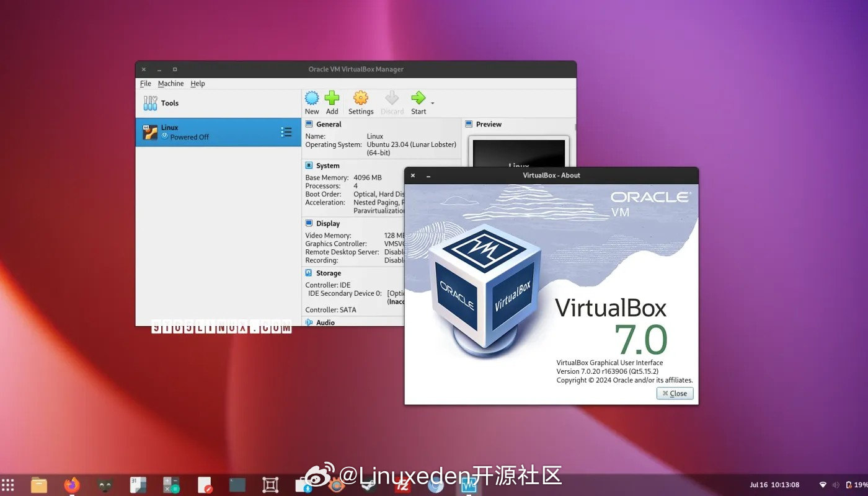This screenshot has width=868, height=496.
Task: Click the VirtualBox cube logo in About
Action: click(x=484, y=291)
